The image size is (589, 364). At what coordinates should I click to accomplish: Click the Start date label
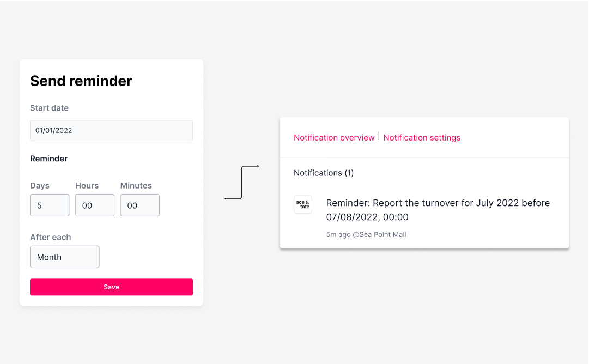[49, 108]
